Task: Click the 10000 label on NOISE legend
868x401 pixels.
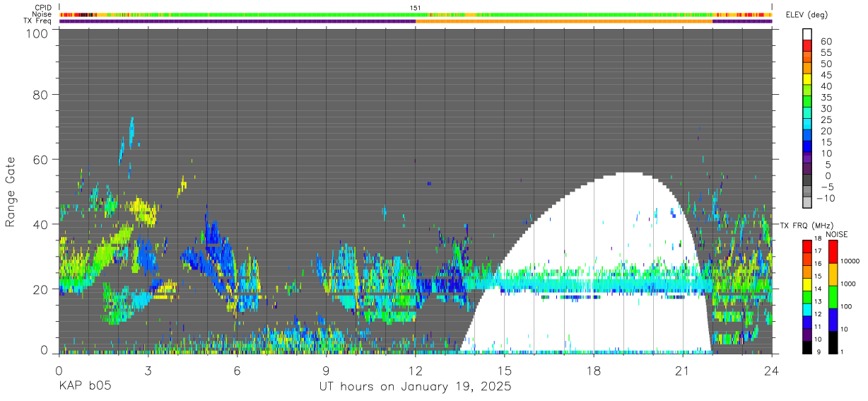Action: (x=850, y=261)
